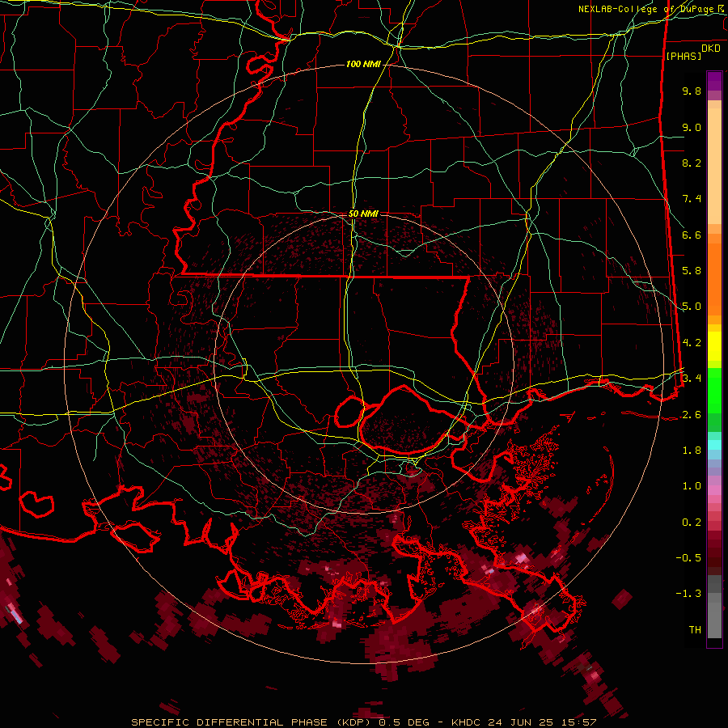This screenshot has height=728, width=728.
Task: Click the 8.2 scale value
Action: click(x=692, y=163)
